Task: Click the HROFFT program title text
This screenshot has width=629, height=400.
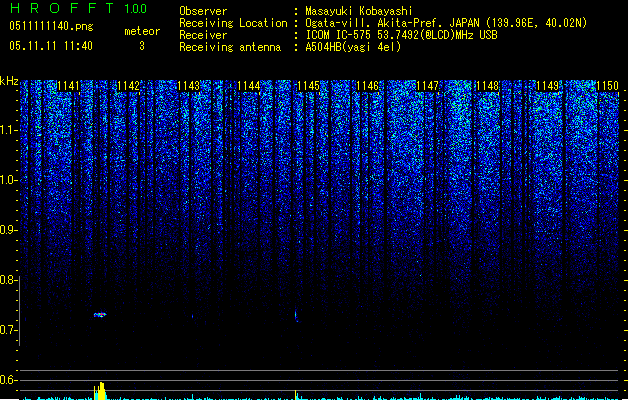Action: [x=62, y=8]
